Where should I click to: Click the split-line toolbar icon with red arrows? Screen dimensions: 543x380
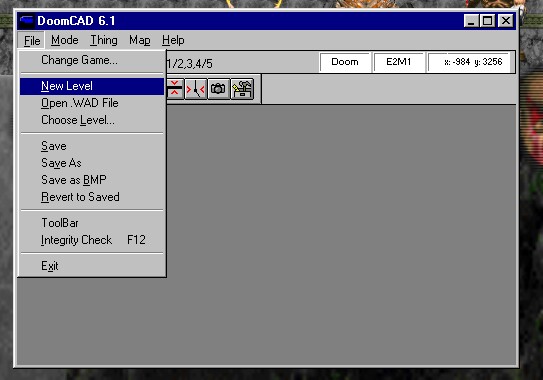click(196, 89)
